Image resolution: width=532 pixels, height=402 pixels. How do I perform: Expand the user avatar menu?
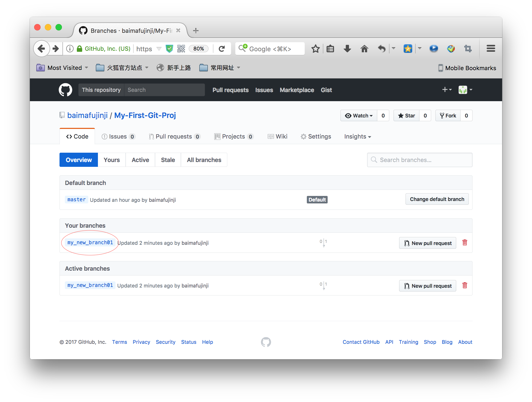point(465,90)
